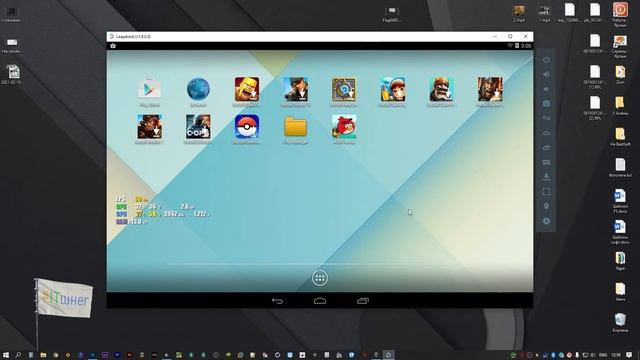Image resolution: width=640 pixels, height=360 pixels.
Task: Open the File Manager folder app
Action: tap(296, 127)
